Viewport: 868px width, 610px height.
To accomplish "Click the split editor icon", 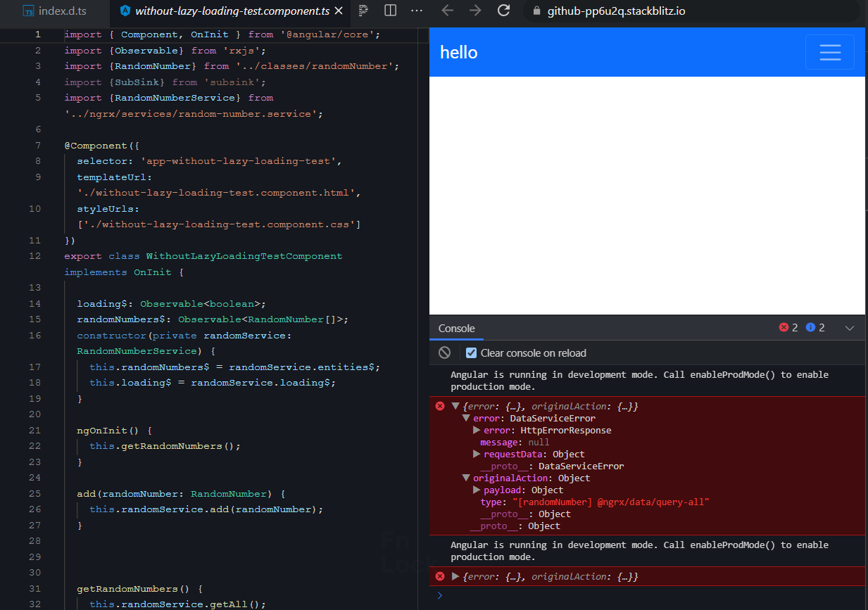I will (389, 11).
